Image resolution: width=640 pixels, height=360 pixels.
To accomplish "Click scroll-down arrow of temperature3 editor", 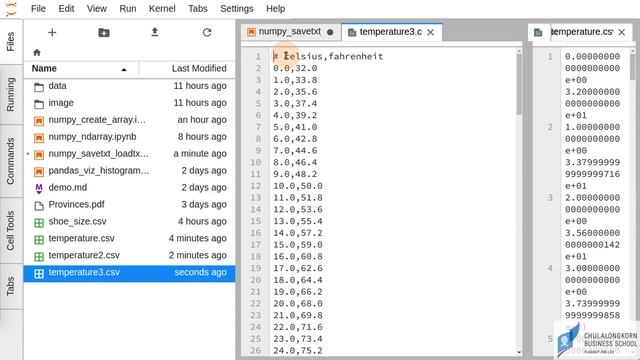I will coord(519,352).
